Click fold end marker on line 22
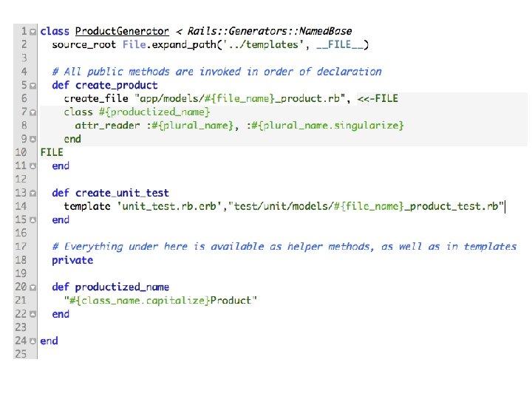Image resolution: width=532 pixels, height=399 pixels. 33,315
